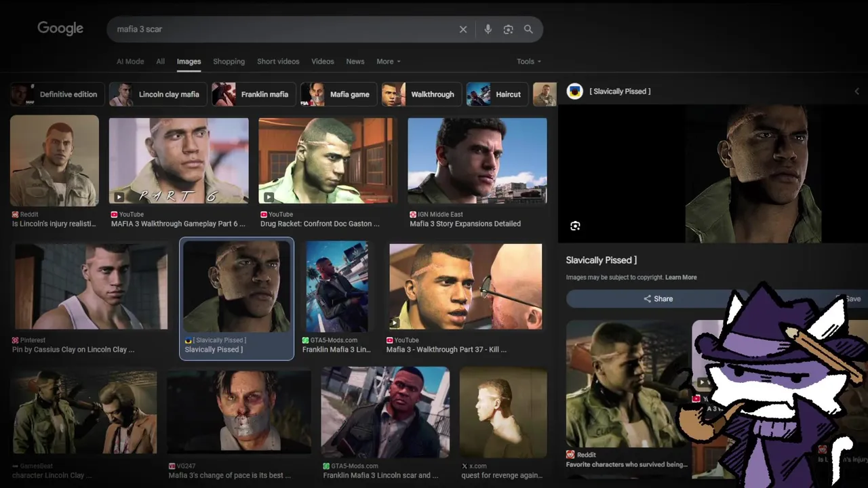Open Google Lens on preview image

[575, 226]
